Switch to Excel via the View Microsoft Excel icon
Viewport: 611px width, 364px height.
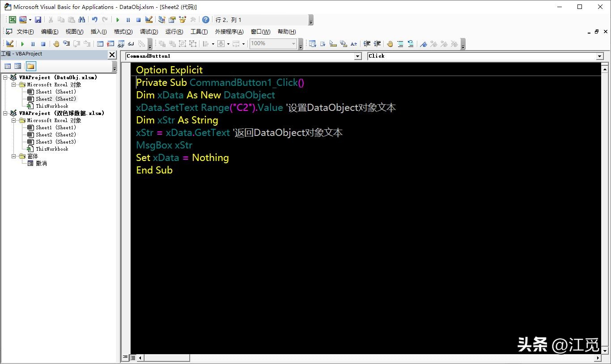[13, 20]
